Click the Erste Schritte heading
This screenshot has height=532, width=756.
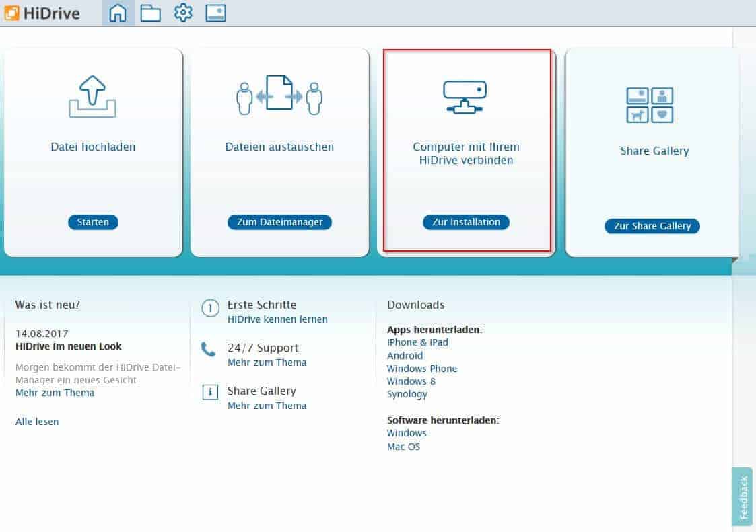tap(262, 305)
